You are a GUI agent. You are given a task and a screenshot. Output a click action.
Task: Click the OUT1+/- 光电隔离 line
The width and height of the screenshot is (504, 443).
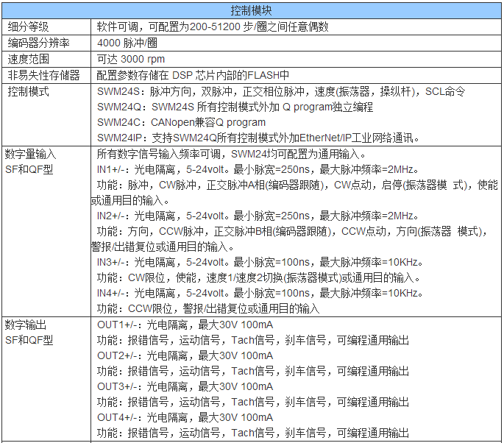185,325
